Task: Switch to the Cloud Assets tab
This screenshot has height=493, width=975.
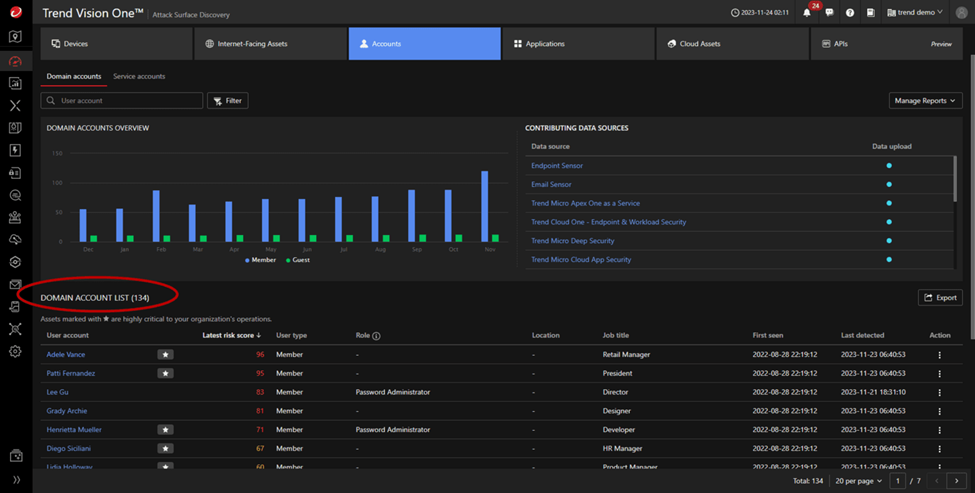Action: (x=732, y=44)
